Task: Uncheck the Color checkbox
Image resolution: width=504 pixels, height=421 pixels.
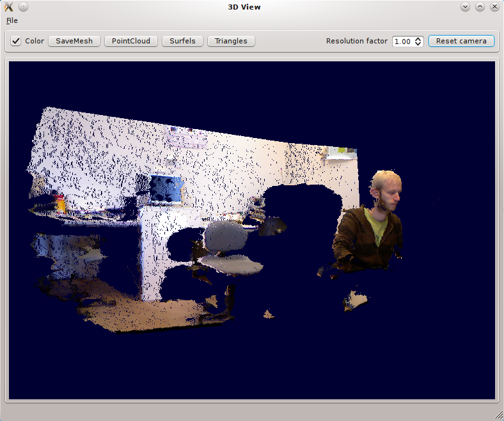Action: coord(16,41)
